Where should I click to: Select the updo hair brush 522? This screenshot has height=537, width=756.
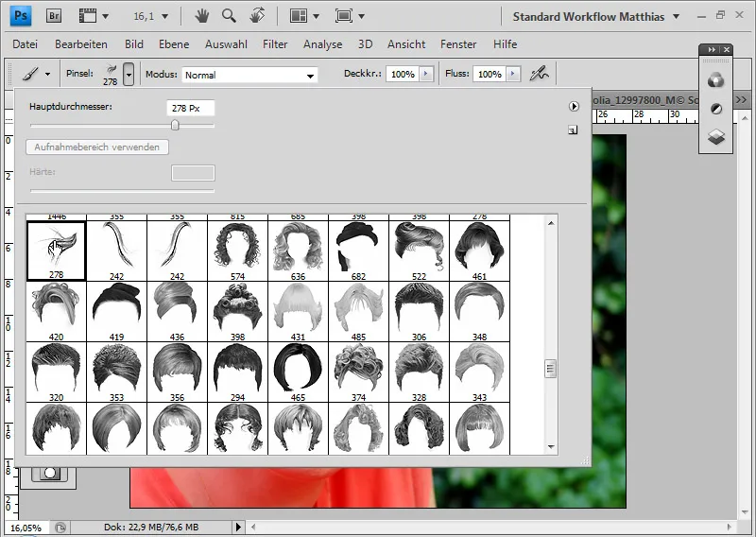(419, 251)
